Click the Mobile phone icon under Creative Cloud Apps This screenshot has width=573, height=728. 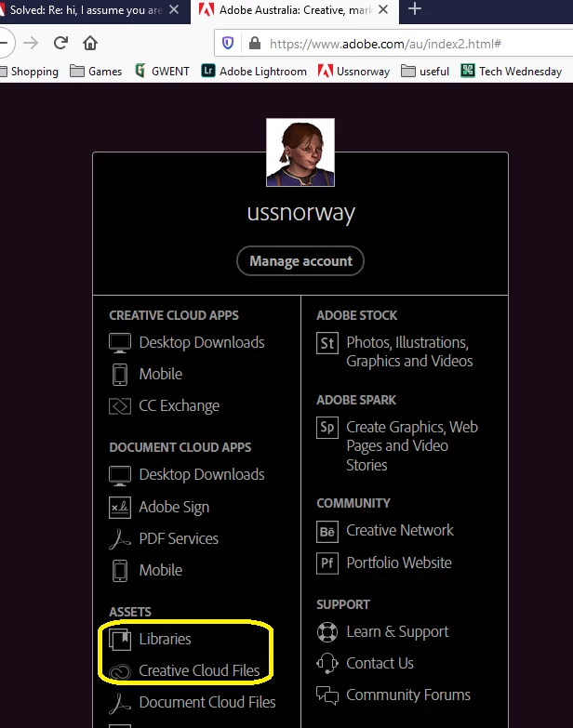pyautogui.click(x=120, y=374)
